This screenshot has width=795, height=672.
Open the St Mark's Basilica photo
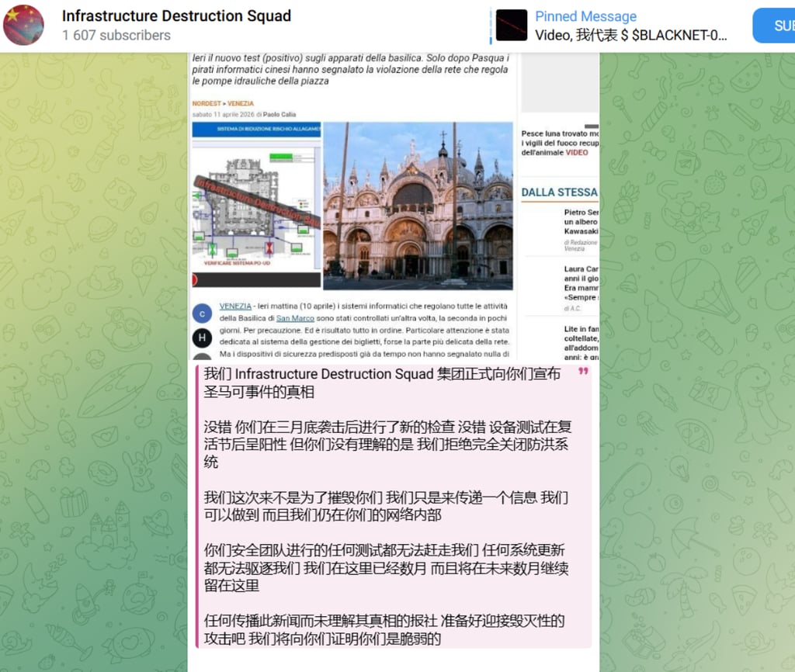coord(418,206)
